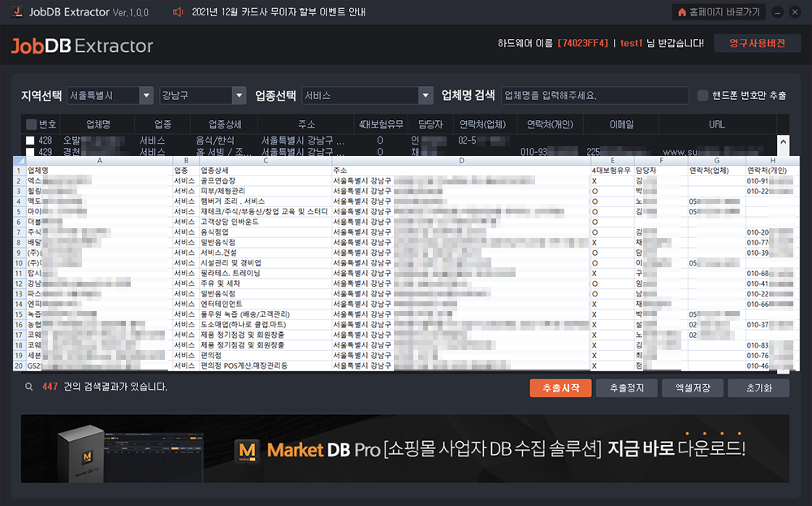This screenshot has width=812, height=506.
Task: Click the 4대보험유무 column header in results table
Action: point(381,124)
